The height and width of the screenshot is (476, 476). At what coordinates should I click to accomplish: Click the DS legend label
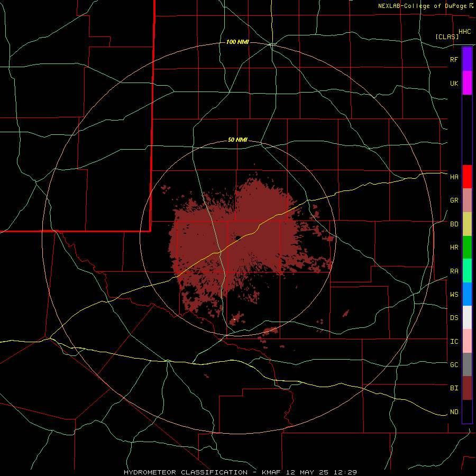pyautogui.click(x=454, y=318)
